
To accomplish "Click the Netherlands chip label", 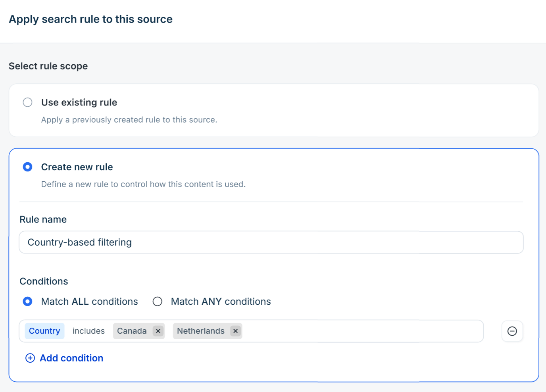I will point(201,331).
